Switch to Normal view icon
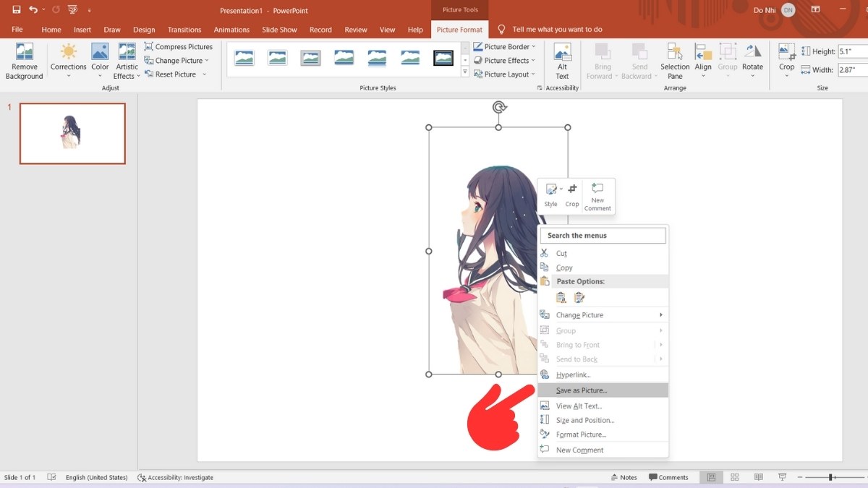This screenshot has width=868, height=488. [x=711, y=477]
